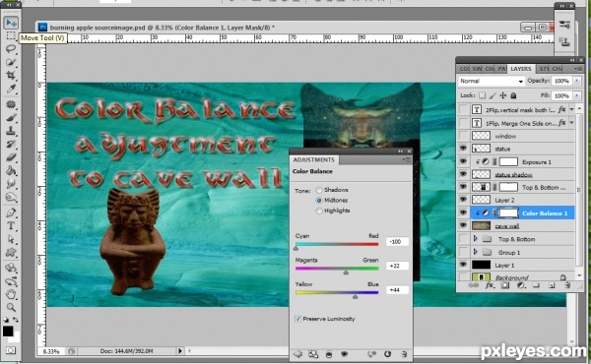Expand effects on 1Flip text layer
Image resolution: width=591 pixels, height=364 pixels.
coord(572,123)
